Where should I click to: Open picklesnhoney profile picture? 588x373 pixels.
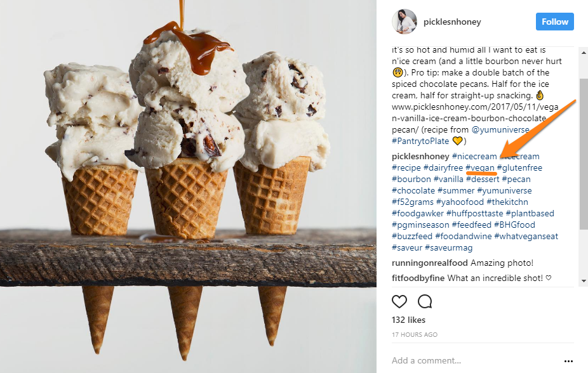point(404,22)
